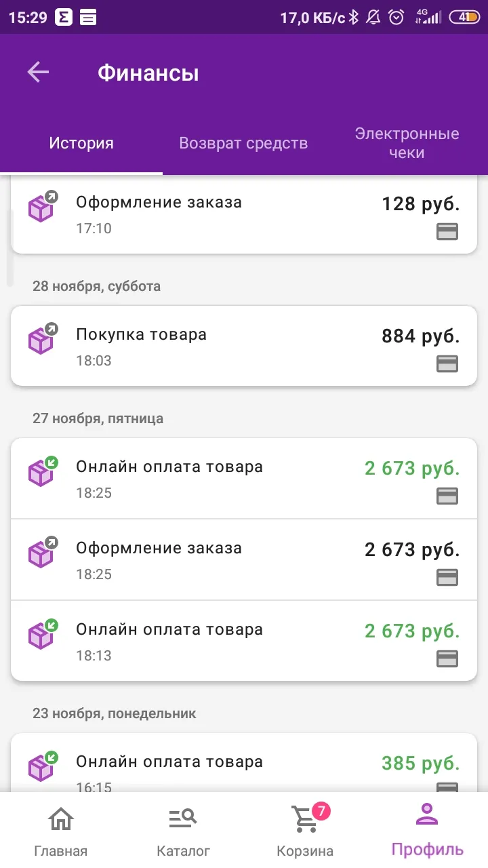Switch to the Возврат средств tab
Viewport: 488px width, 868px height.
pos(243,143)
